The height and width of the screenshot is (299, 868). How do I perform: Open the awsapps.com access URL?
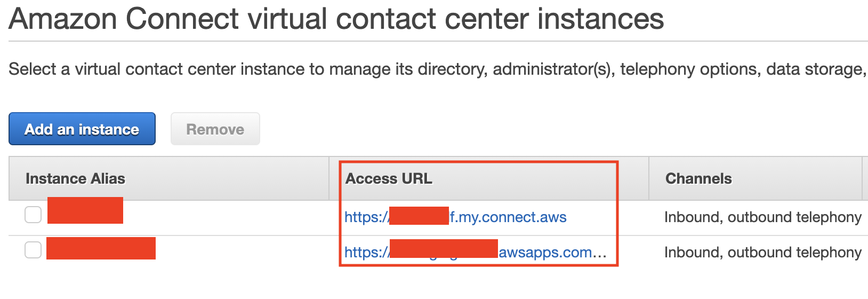476,252
